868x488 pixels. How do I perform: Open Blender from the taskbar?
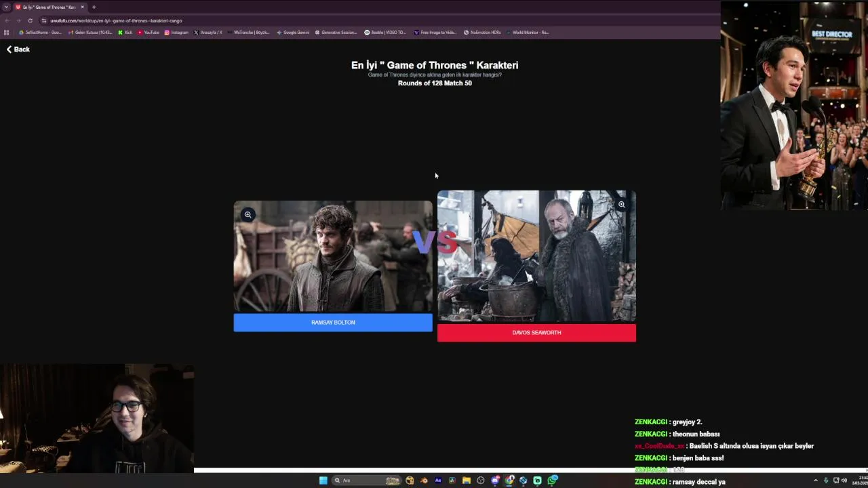click(424, 481)
